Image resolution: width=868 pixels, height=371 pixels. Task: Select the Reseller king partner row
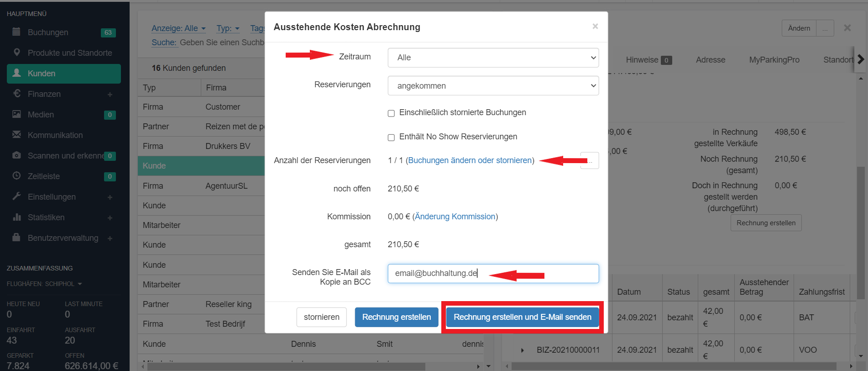point(201,304)
